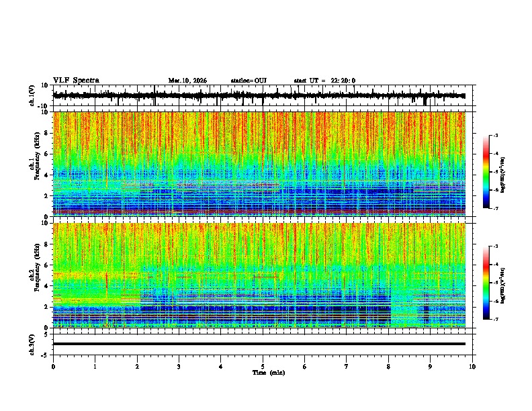Click the '8' kHz tick of ch.1 spectrogram
The image size is (532, 411).
point(46,133)
